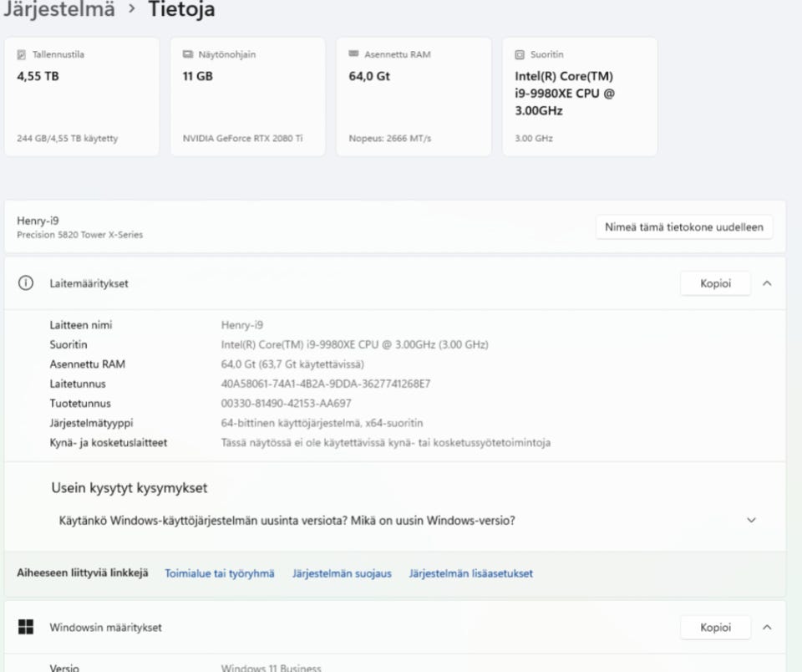
Task: Open the Järjestelmän lisäasetukset link
Action: [x=470, y=573]
